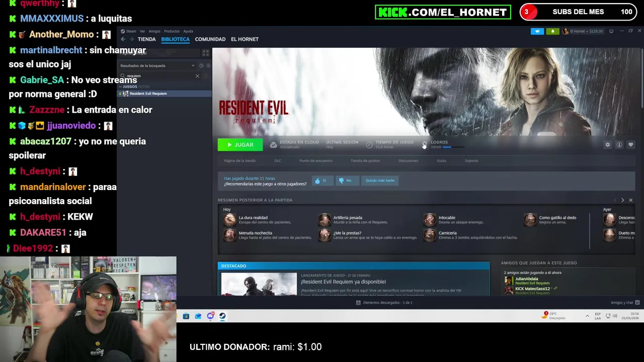Screen dimensions: 644x362
Task: Click the Quizás más tarde button
Action: 380,180
